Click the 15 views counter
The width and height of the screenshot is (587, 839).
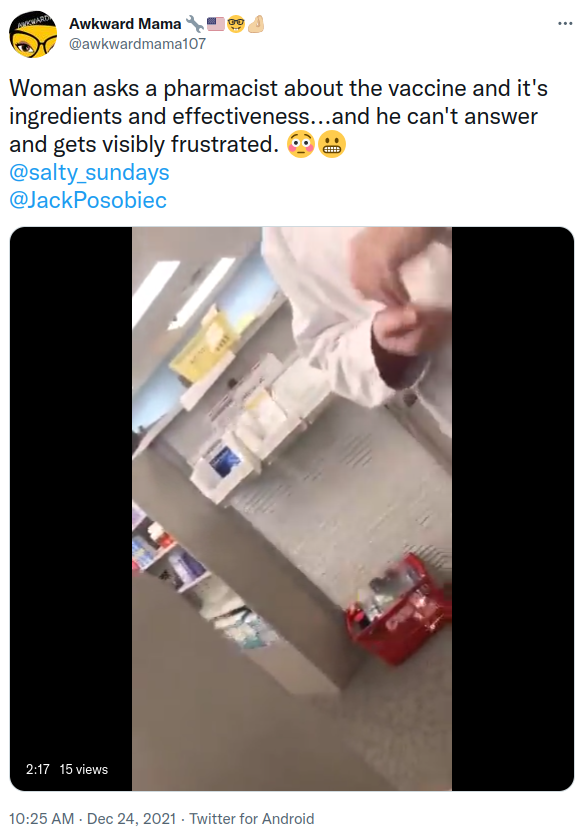click(x=83, y=769)
